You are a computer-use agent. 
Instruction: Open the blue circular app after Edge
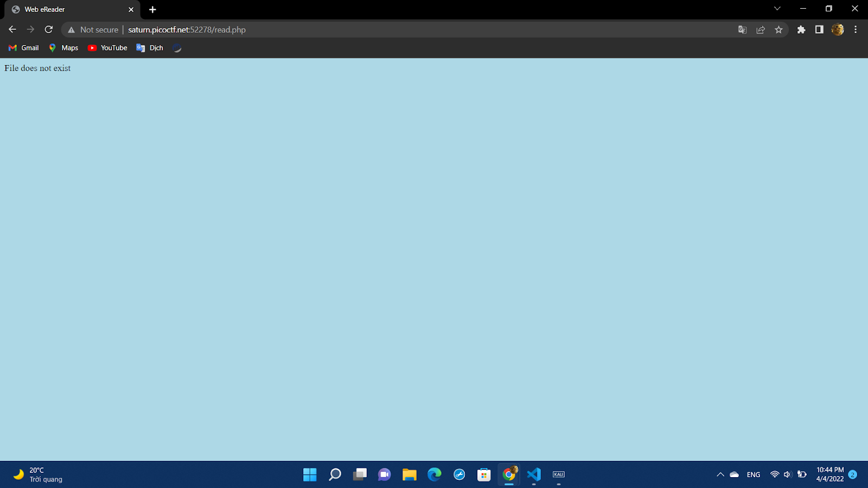tap(459, 474)
